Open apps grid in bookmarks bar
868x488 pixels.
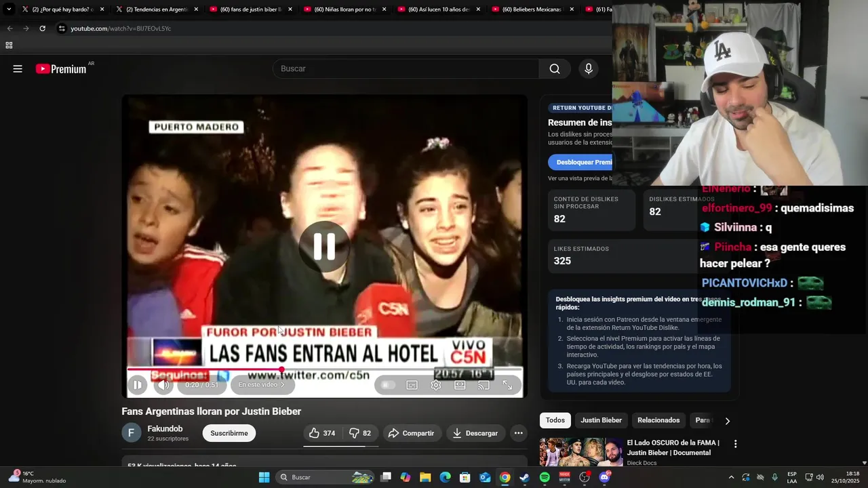click(9, 45)
